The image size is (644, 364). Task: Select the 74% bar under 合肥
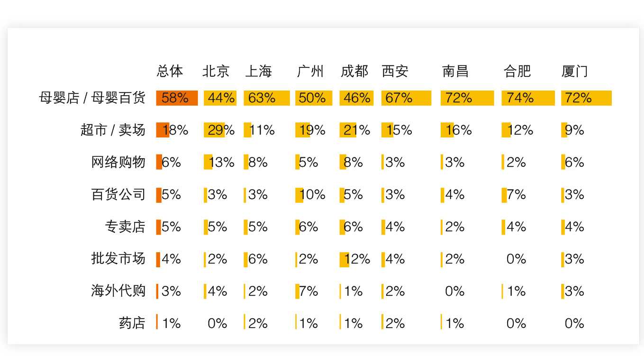[527, 98]
